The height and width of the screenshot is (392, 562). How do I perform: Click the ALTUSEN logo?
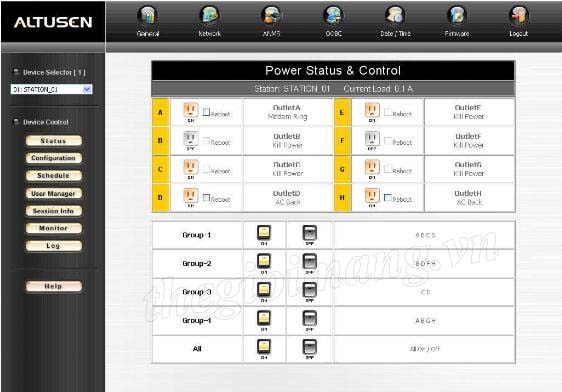pyautogui.click(x=53, y=22)
